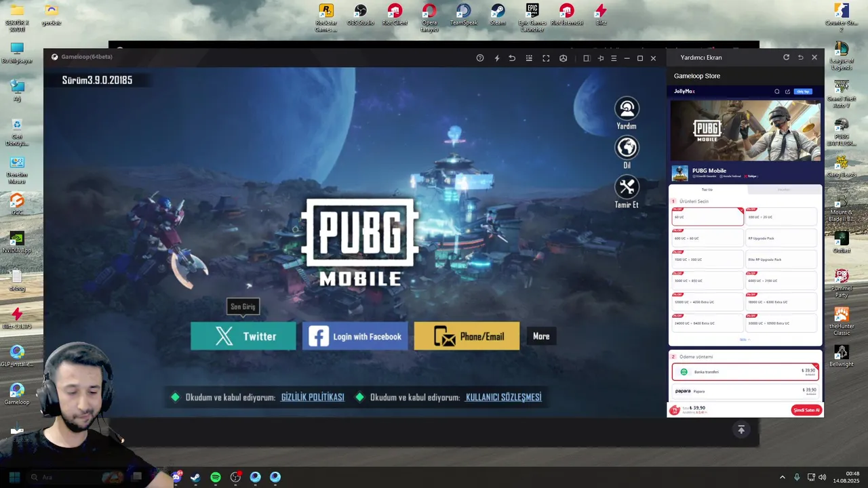
Task: Open the Riot Client desktop icon
Action: [395, 15]
